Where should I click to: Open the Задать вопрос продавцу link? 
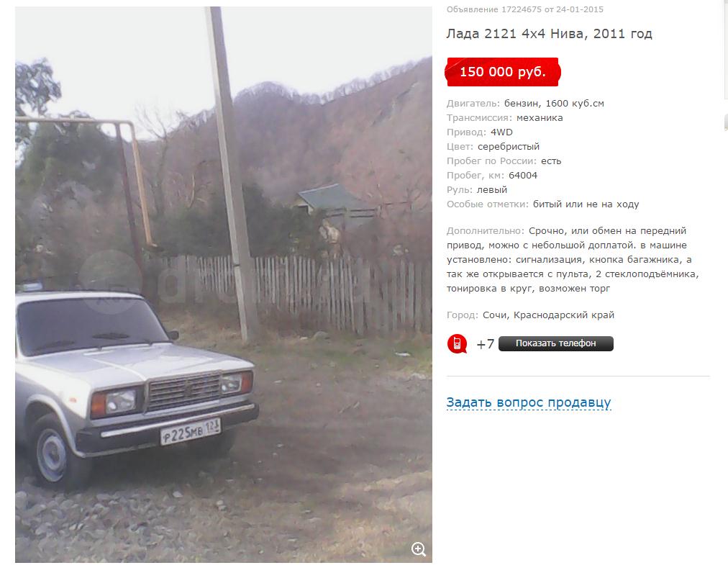click(528, 402)
